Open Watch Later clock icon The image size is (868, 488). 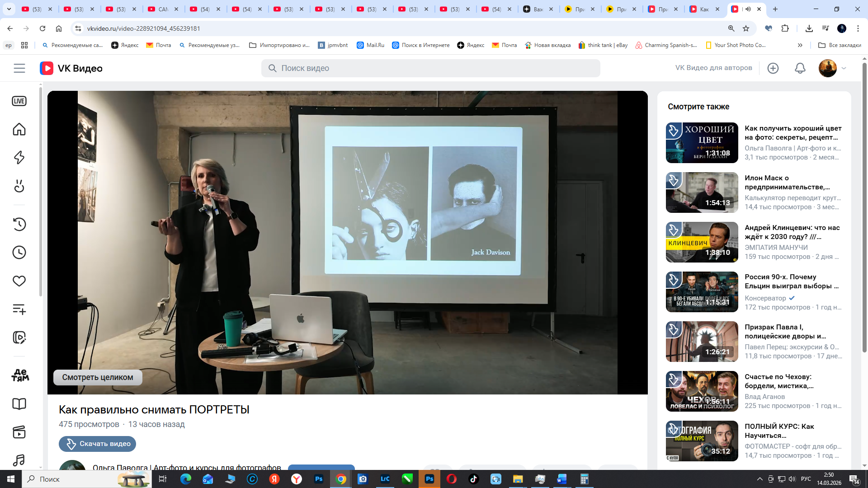pyautogui.click(x=19, y=253)
